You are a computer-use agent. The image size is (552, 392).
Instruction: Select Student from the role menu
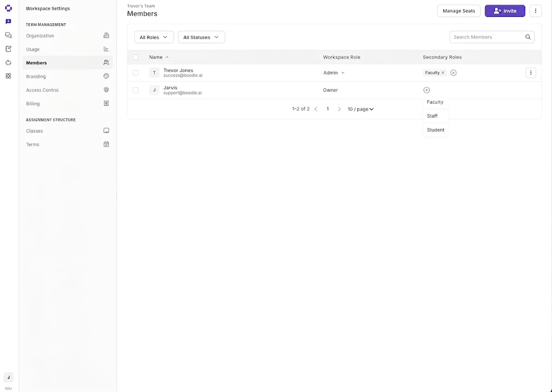pyautogui.click(x=435, y=130)
